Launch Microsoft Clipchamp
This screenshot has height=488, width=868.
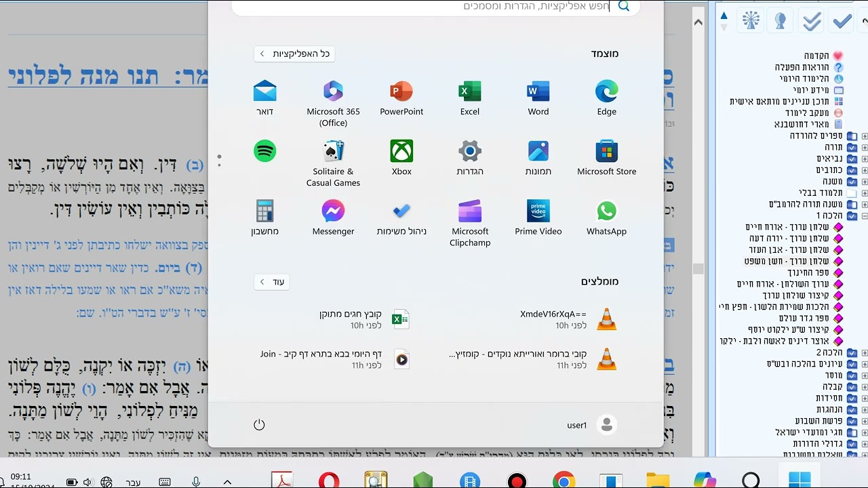[x=470, y=223]
